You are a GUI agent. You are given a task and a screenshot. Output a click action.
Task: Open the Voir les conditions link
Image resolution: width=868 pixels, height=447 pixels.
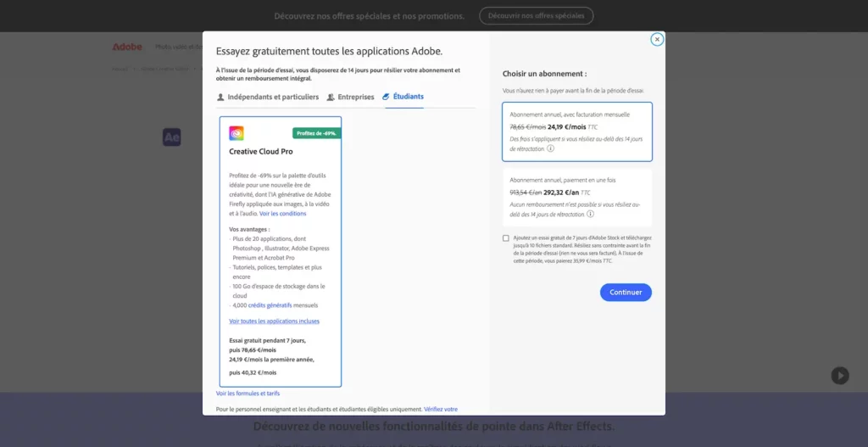tap(283, 213)
